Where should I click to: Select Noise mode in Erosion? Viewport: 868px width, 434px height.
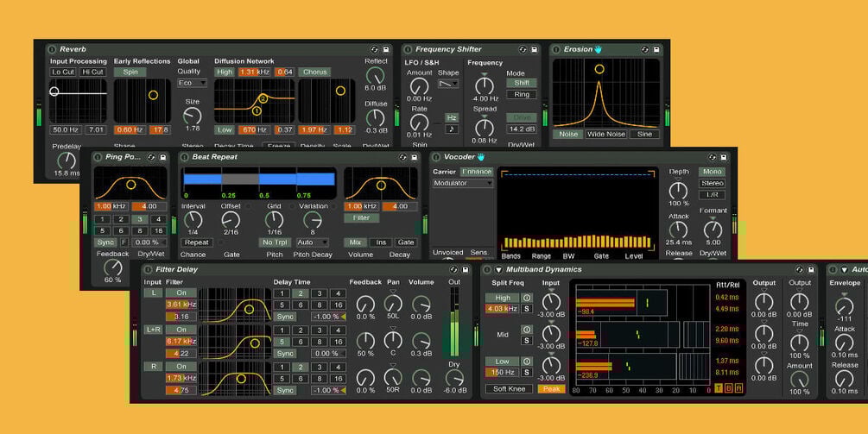coord(568,134)
